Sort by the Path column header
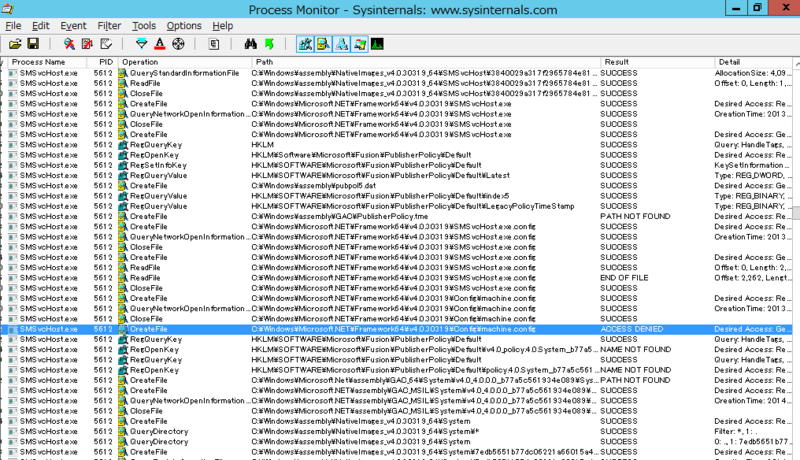Viewport: 800px width, 460px height. (x=426, y=62)
